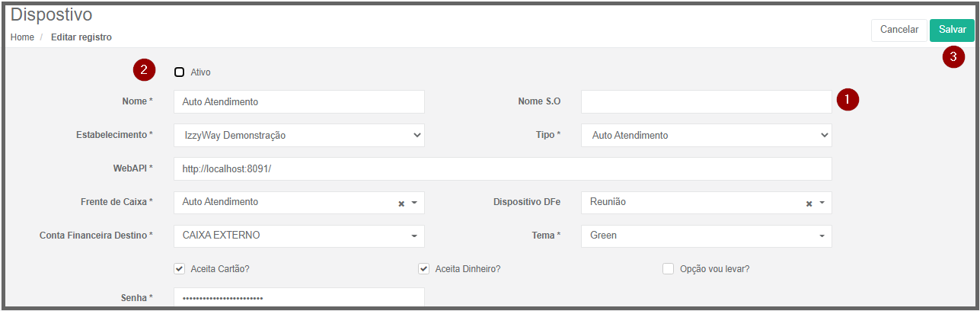Open the Tema dropdown showing Green
Viewport: 980px width, 311px height.
click(x=707, y=236)
